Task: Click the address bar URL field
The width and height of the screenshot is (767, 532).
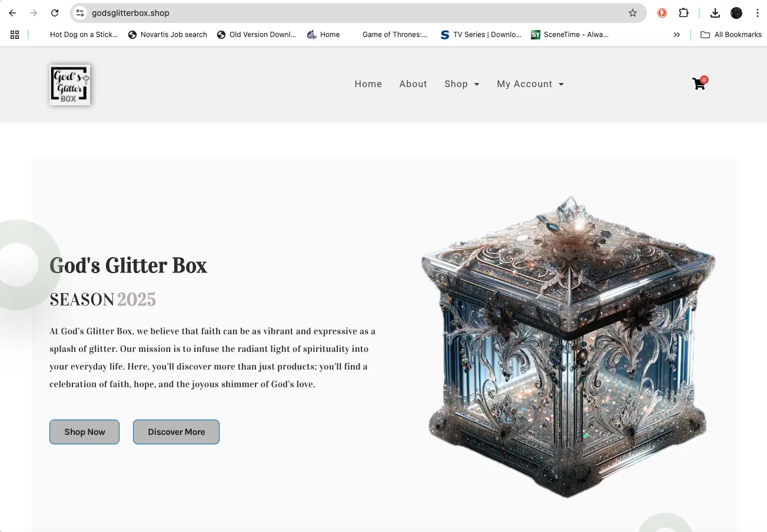Action: click(x=353, y=13)
